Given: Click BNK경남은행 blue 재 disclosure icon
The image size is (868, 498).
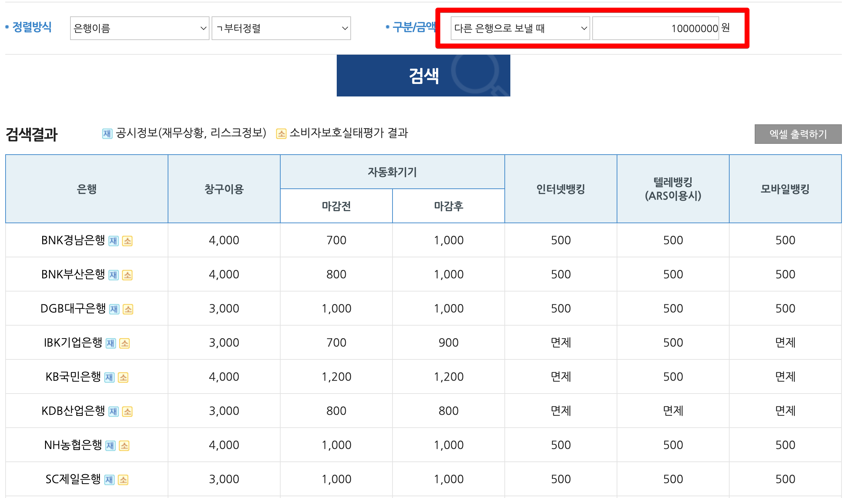Looking at the screenshot, I should click(x=113, y=241).
